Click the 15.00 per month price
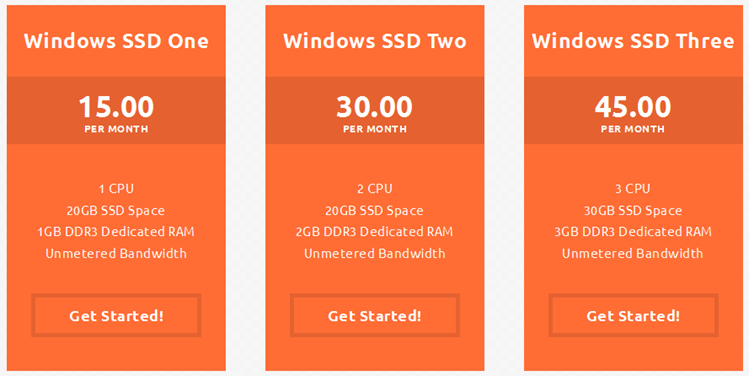Screen dimensions: 749x376 click(x=116, y=113)
